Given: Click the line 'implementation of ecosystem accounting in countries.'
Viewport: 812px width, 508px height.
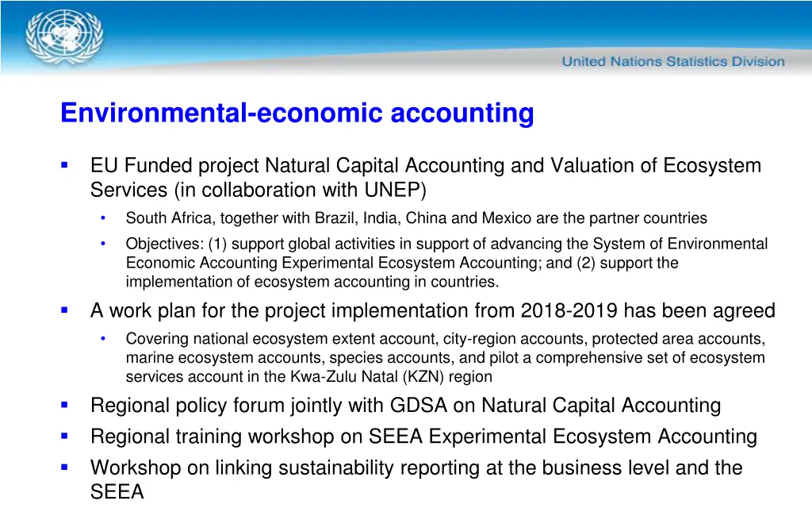Looking at the screenshot, I should pos(312,282).
